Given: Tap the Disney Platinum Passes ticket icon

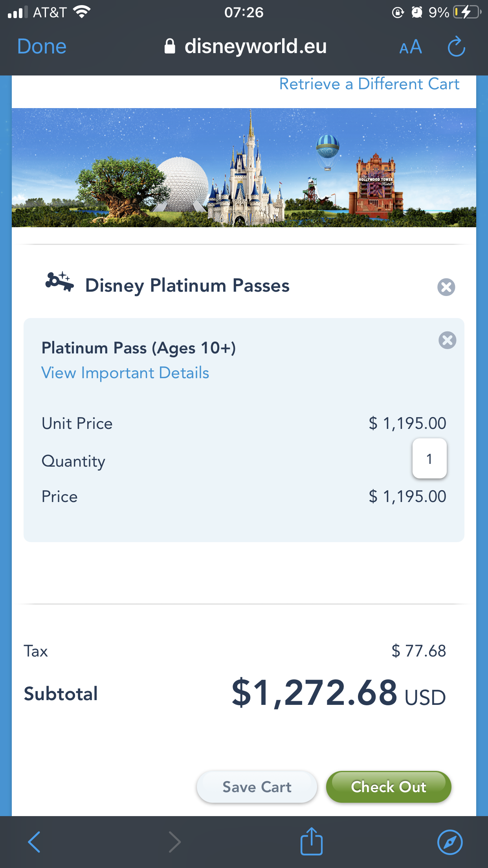Looking at the screenshot, I should pos(59,282).
